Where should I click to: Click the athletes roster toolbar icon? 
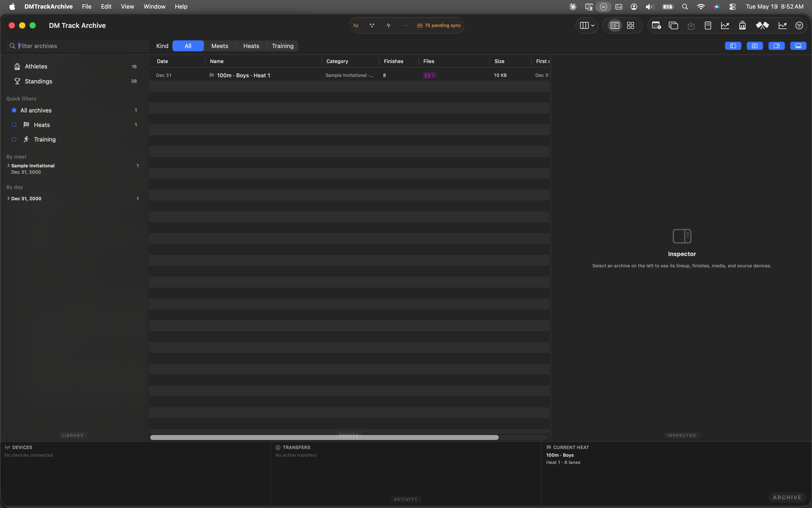[x=742, y=26]
